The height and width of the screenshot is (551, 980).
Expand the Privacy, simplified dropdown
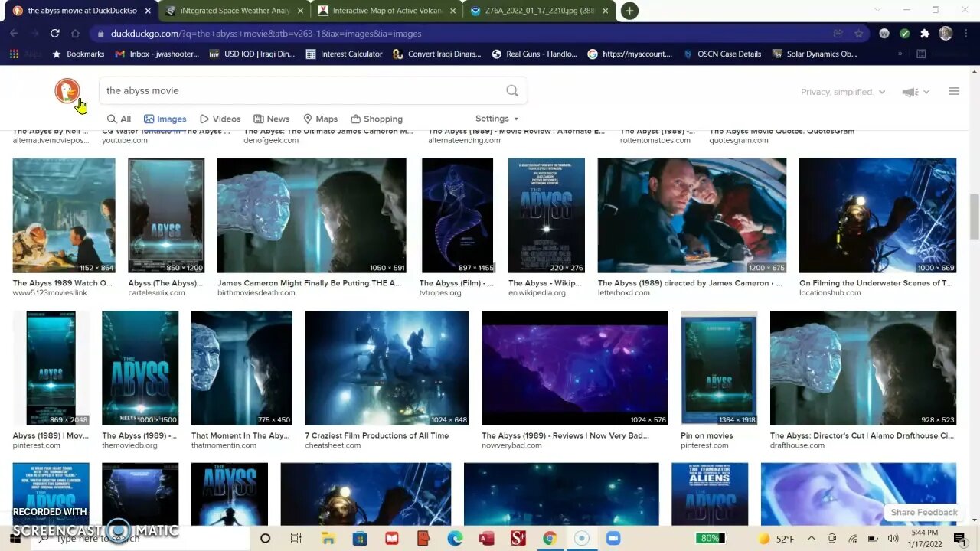coord(843,92)
